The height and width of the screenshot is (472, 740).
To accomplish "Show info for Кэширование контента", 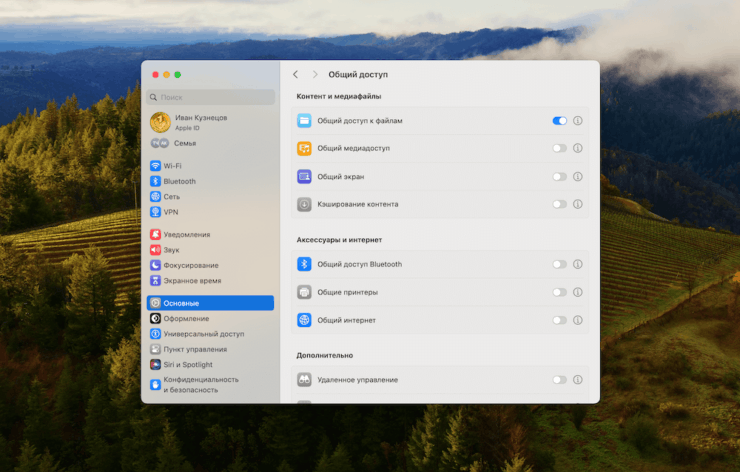I will click(x=578, y=204).
